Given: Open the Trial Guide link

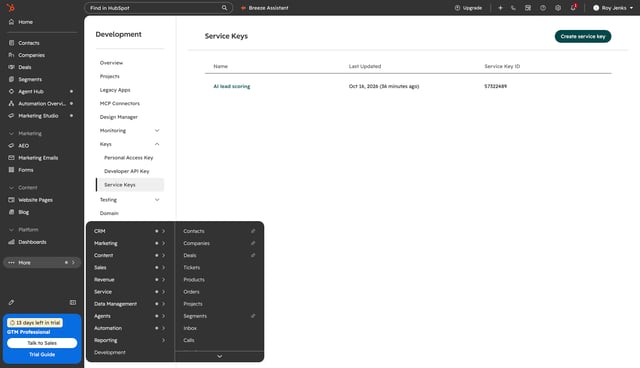Looking at the screenshot, I should (x=42, y=355).
